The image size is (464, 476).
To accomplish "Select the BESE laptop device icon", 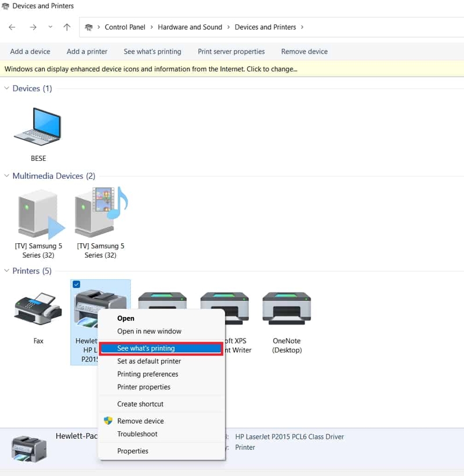I will click(38, 127).
